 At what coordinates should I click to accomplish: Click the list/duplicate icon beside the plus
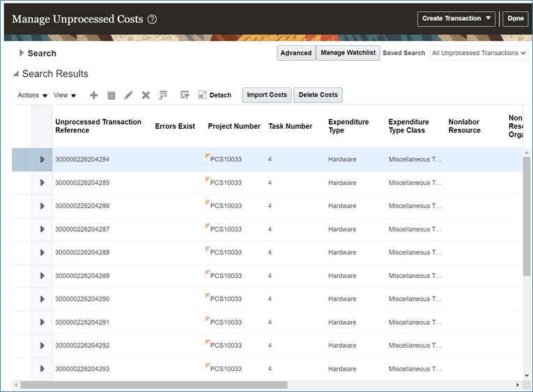click(x=111, y=95)
